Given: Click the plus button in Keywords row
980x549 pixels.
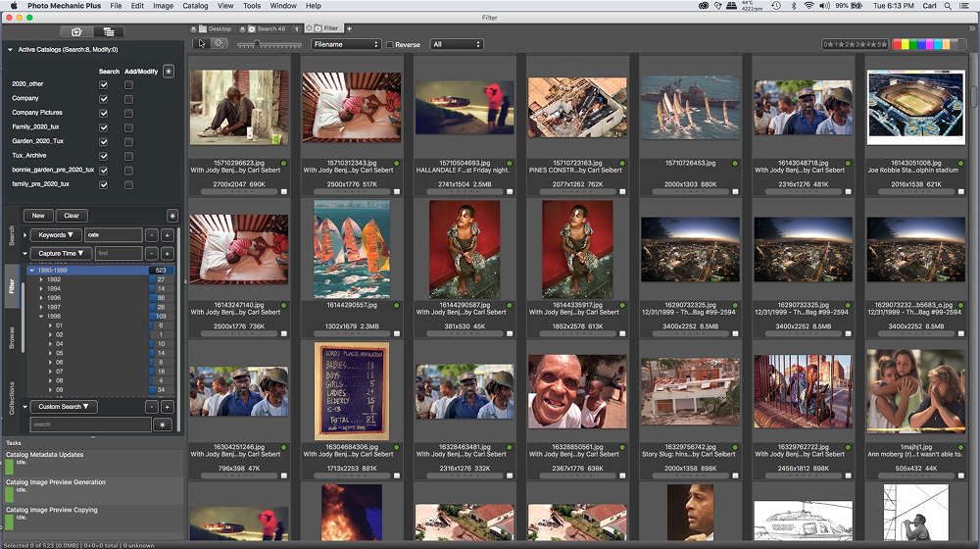Looking at the screenshot, I should point(168,235).
